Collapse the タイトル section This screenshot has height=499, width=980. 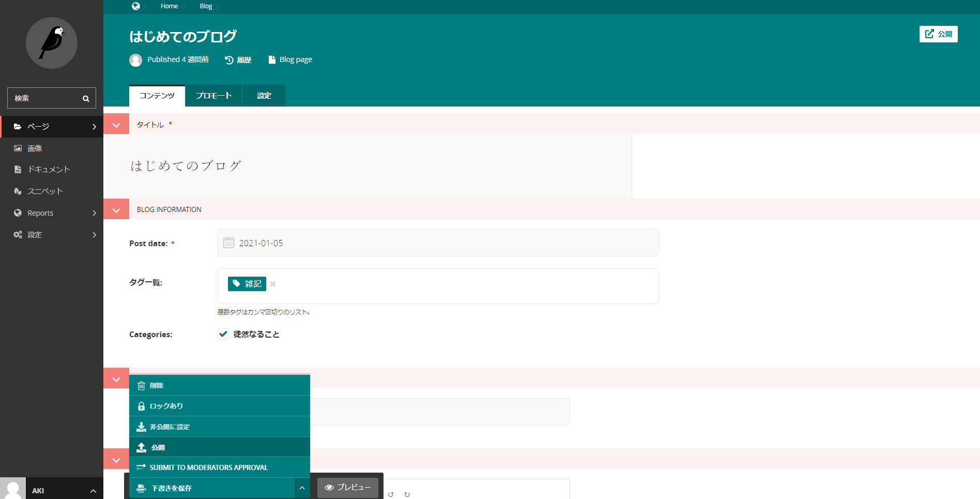click(116, 125)
